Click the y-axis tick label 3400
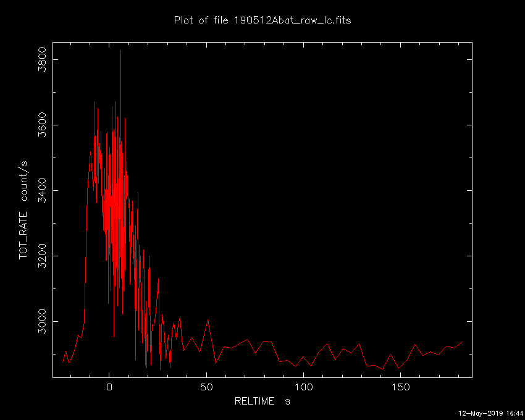This screenshot has height=420, width=525. (x=42, y=190)
